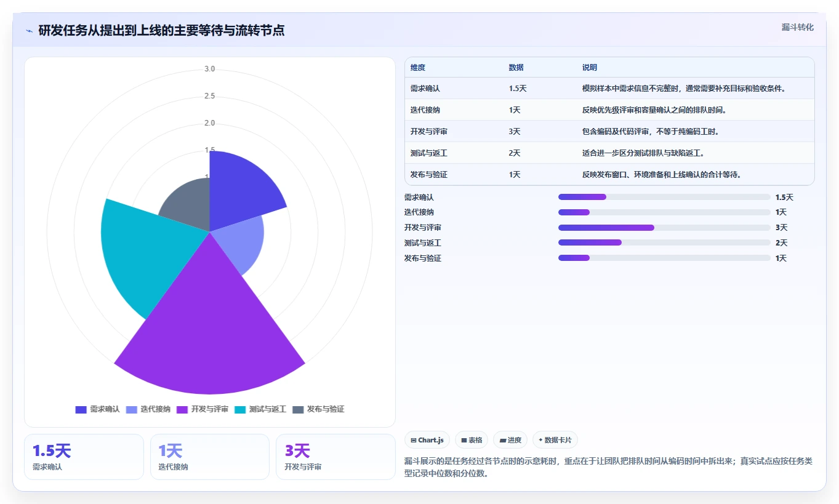Click the main heading 研发任务从提出到上线
The width and height of the screenshot is (839, 504).
coord(161,31)
